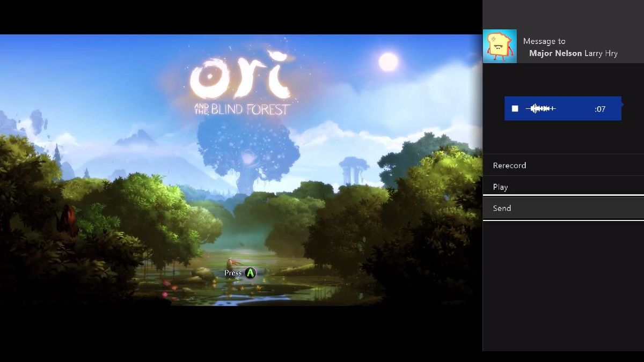Click the AND THE BLIND FOREST subtitle
The height and width of the screenshot is (362, 644).
tap(242, 109)
